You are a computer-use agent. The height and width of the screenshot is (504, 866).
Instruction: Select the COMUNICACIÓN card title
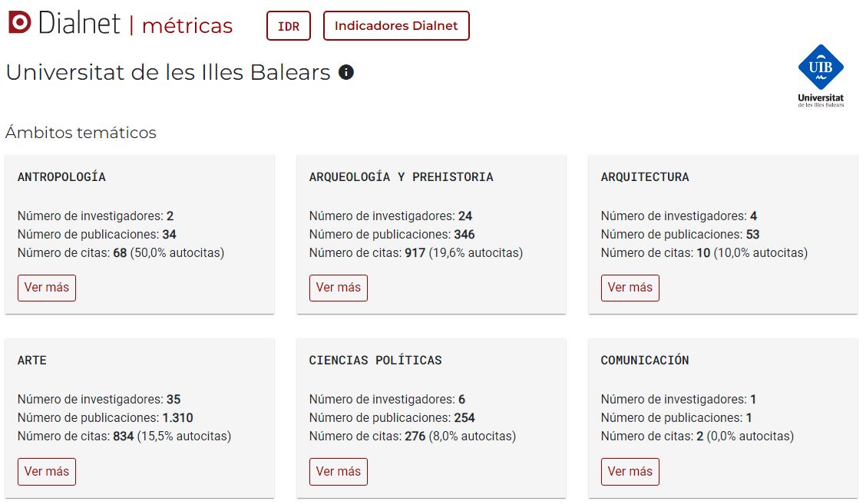tap(645, 360)
